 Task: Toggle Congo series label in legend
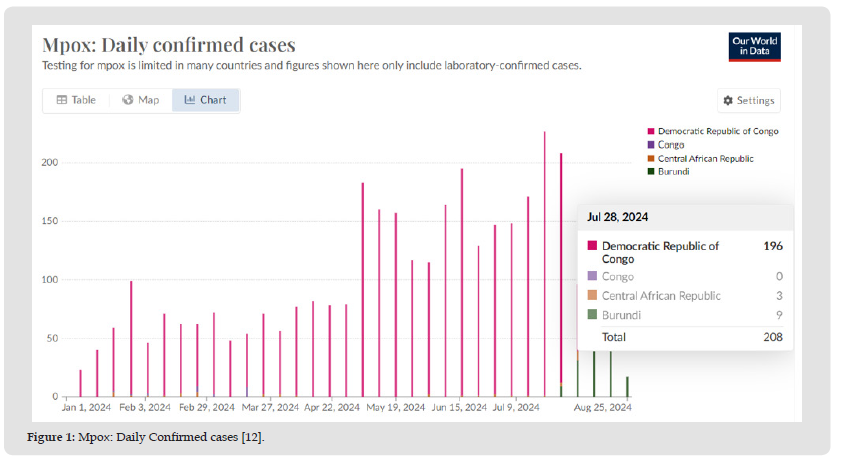[x=671, y=145]
